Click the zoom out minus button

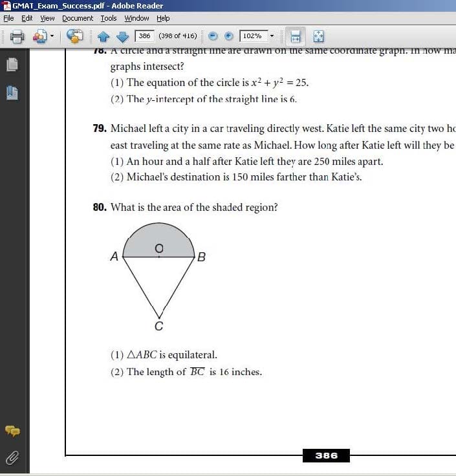(x=213, y=36)
